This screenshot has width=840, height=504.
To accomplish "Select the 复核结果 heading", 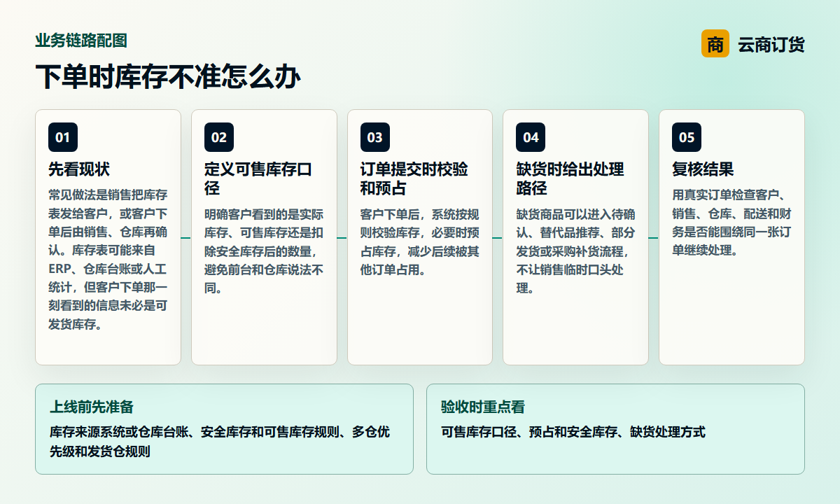I will point(703,169).
